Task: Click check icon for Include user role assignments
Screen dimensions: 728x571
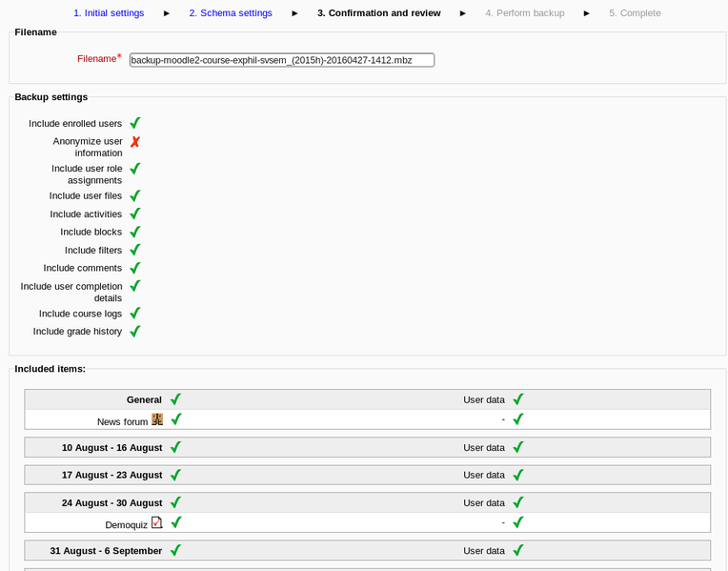Action: (x=135, y=168)
